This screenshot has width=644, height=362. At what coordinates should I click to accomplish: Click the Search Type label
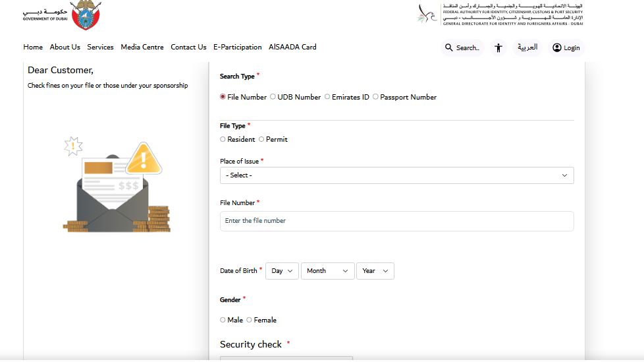point(237,76)
